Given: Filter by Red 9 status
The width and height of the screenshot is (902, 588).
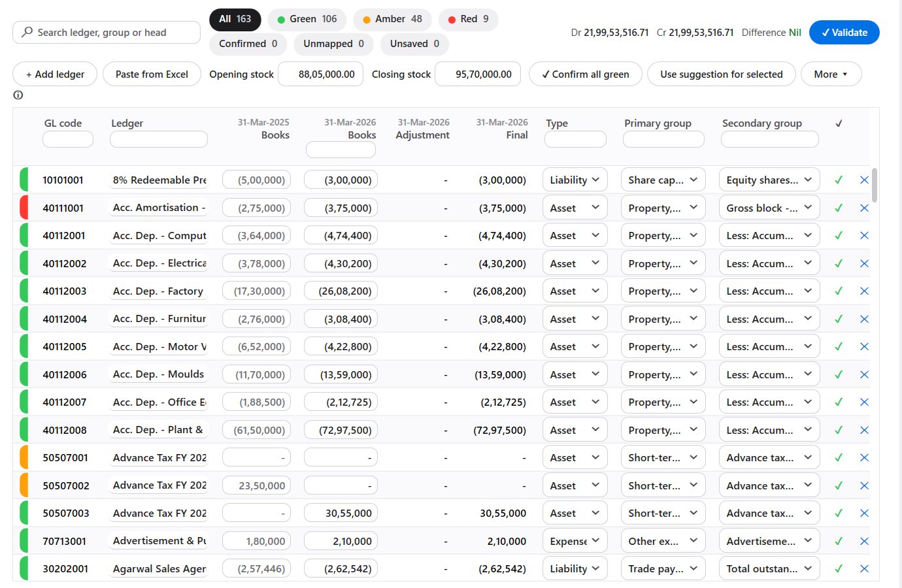Looking at the screenshot, I should [x=468, y=19].
